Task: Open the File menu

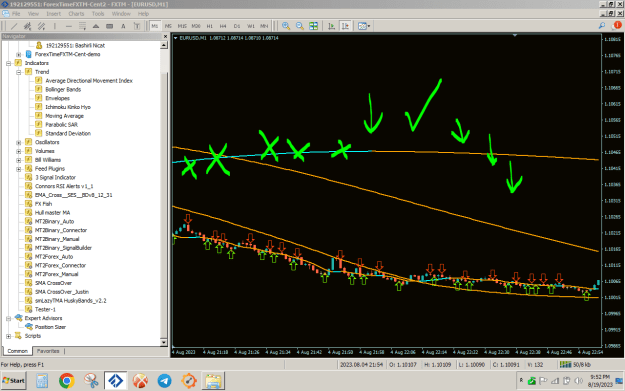Action: point(16,14)
